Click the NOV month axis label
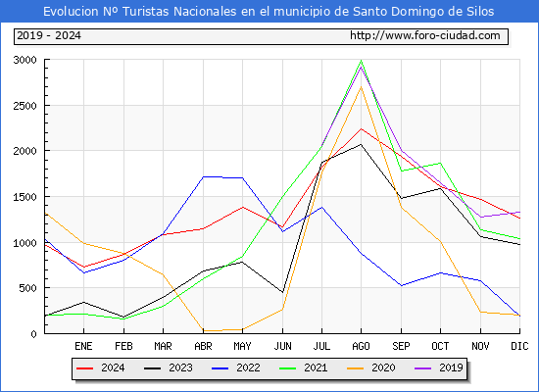The image size is (539, 392). coord(480,346)
